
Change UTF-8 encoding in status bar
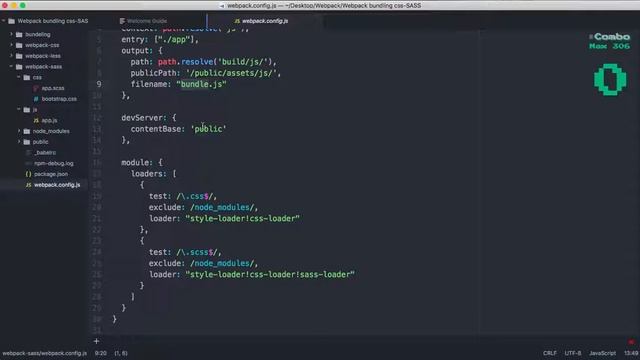(x=573, y=353)
